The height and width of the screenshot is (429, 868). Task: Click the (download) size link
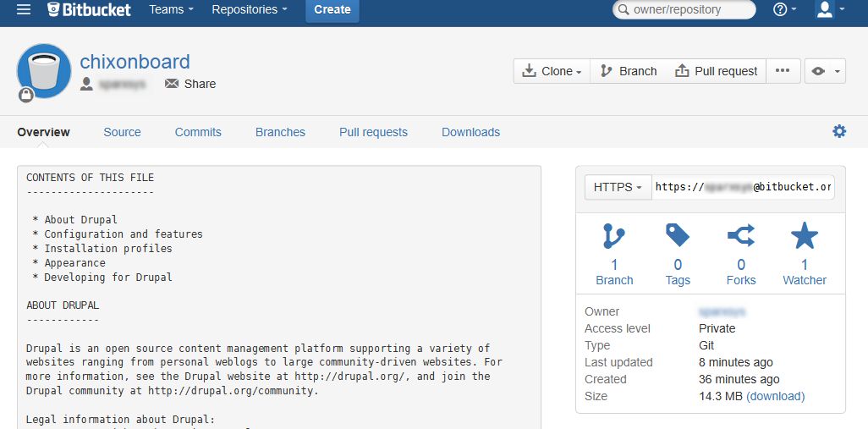pos(776,396)
